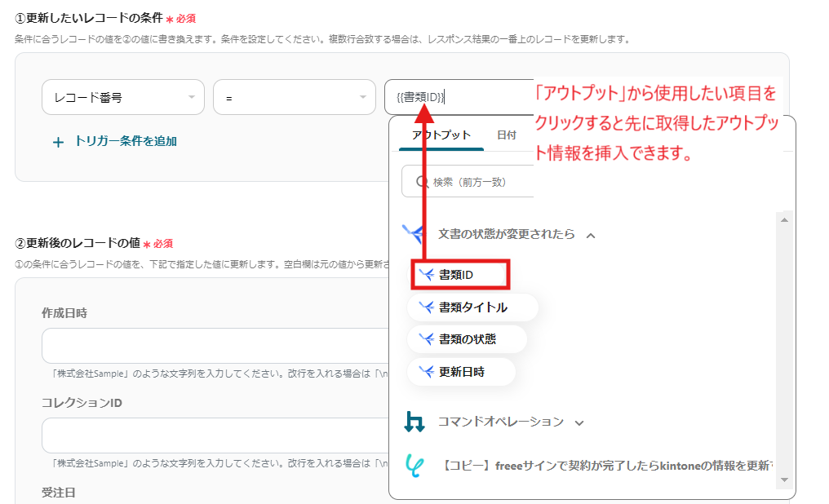The height and width of the screenshot is (504, 829).
Task: Click the plus icon to add trigger condition
Action: pyautogui.click(x=58, y=142)
